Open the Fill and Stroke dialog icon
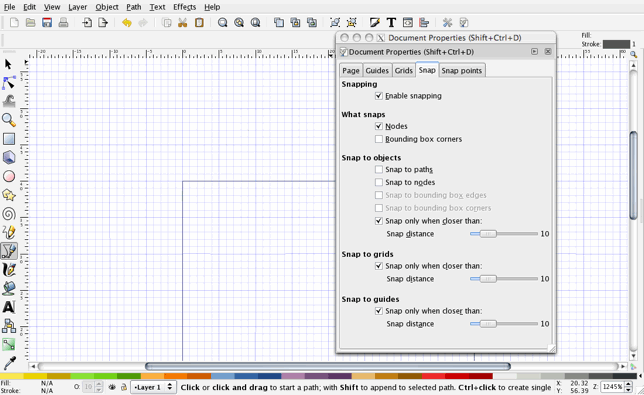The image size is (644, 395). tap(374, 23)
